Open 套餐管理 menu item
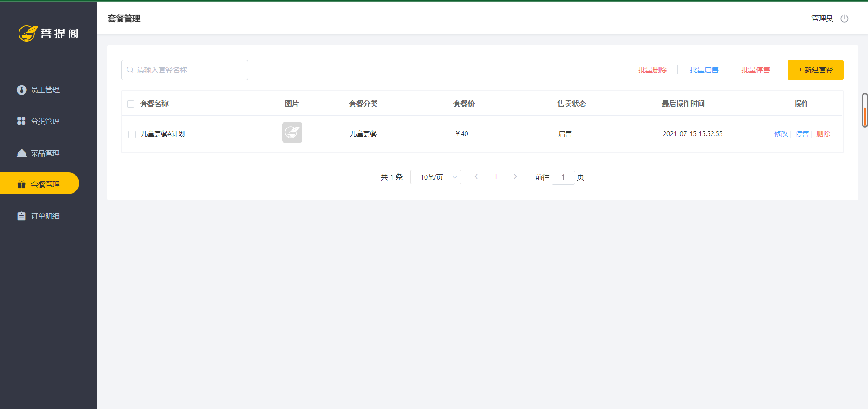868x409 pixels. [x=39, y=183]
